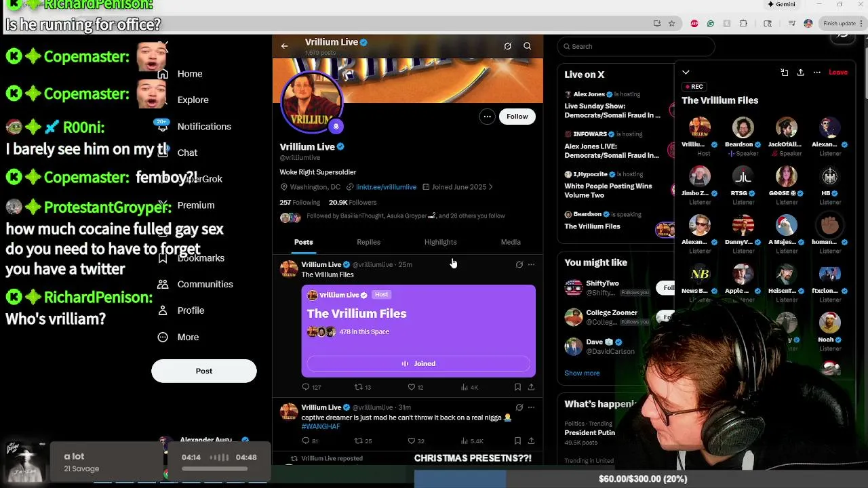868x488 pixels.
Task: Collapse the Space panel with chevron
Action: (x=686, y=73)
